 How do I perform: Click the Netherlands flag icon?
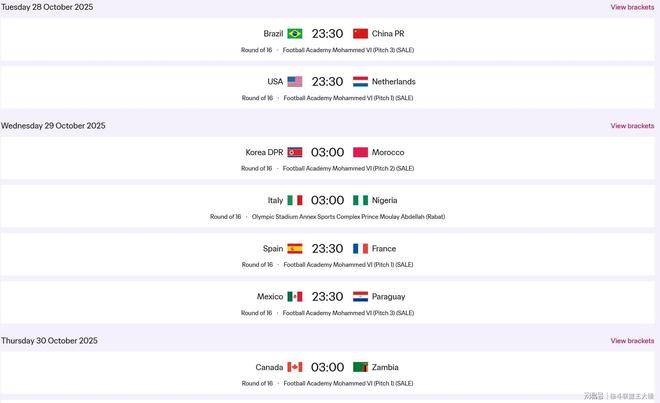(360, 81)
